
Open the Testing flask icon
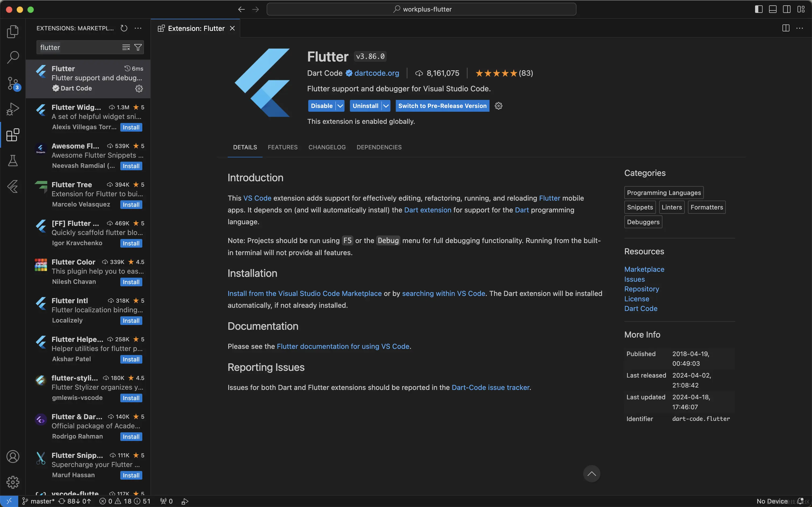coord(13,161)
